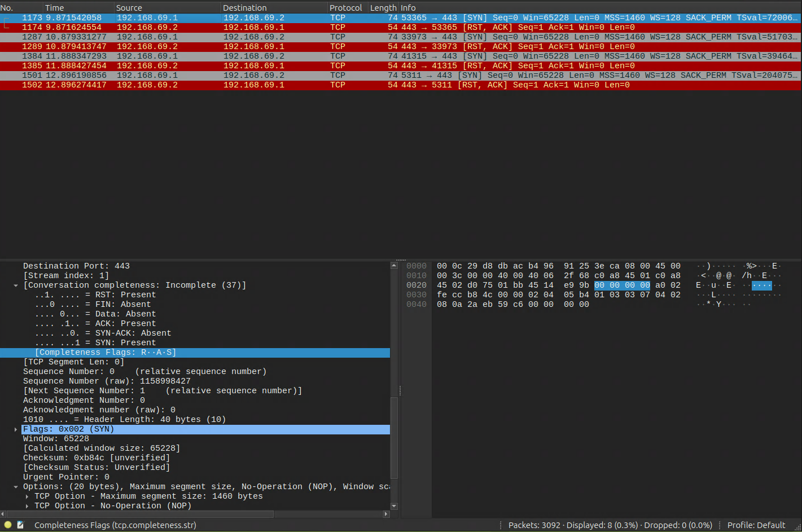Select the SYN-ACK: Absent field line
The width and height of the screenshot is (802, 532).
[103, 333]
